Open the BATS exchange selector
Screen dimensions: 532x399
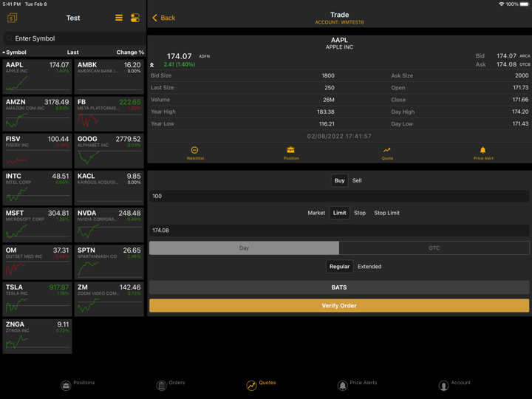(x=339, y=287)
